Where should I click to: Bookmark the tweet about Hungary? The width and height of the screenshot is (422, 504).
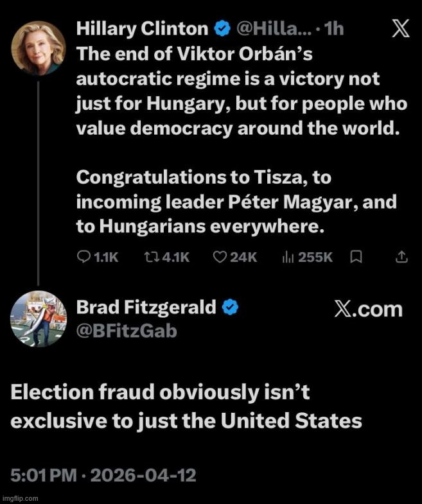pyautogui.click(x=355, y=257)
